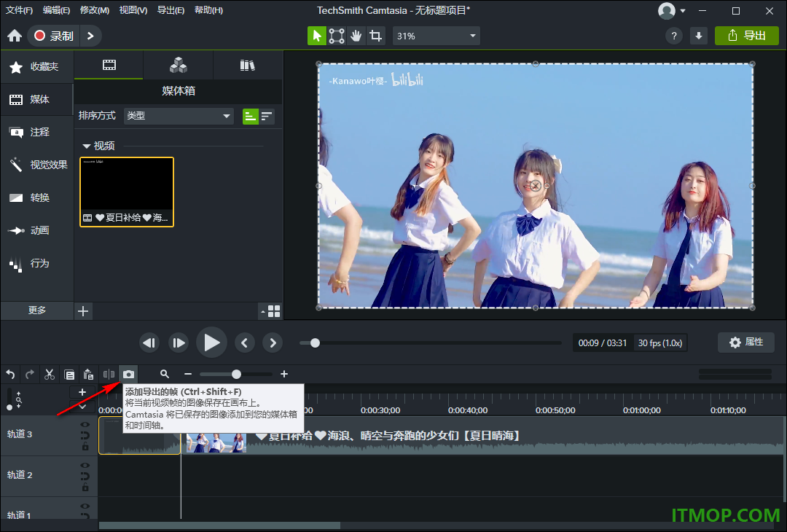Click the preview playback scrubber handle
787x532 pixels.
[315, 343]
